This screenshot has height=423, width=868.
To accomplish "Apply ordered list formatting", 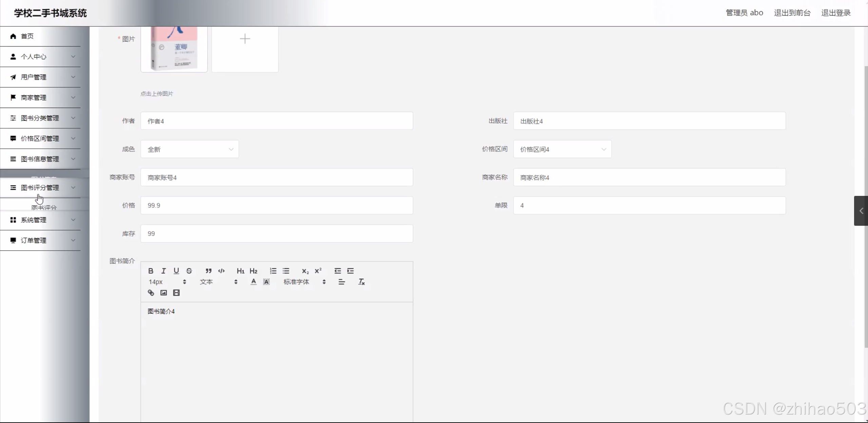I will pos(273,271).
